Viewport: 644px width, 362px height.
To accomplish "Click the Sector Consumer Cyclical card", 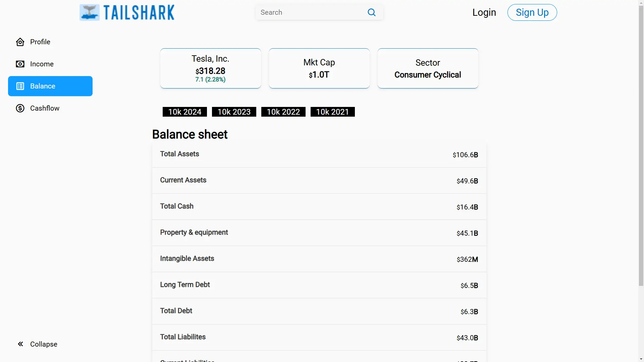I will (x=428, y=68).
